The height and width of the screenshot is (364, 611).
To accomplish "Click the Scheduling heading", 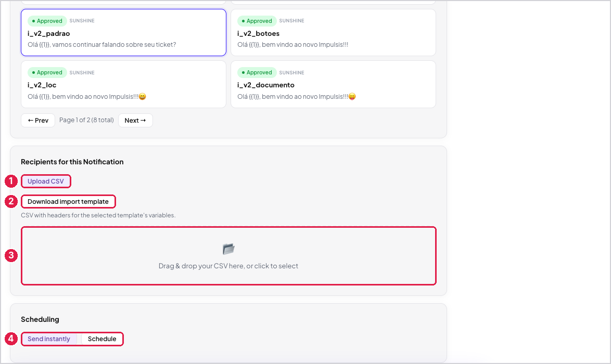I will pos(40,320).
